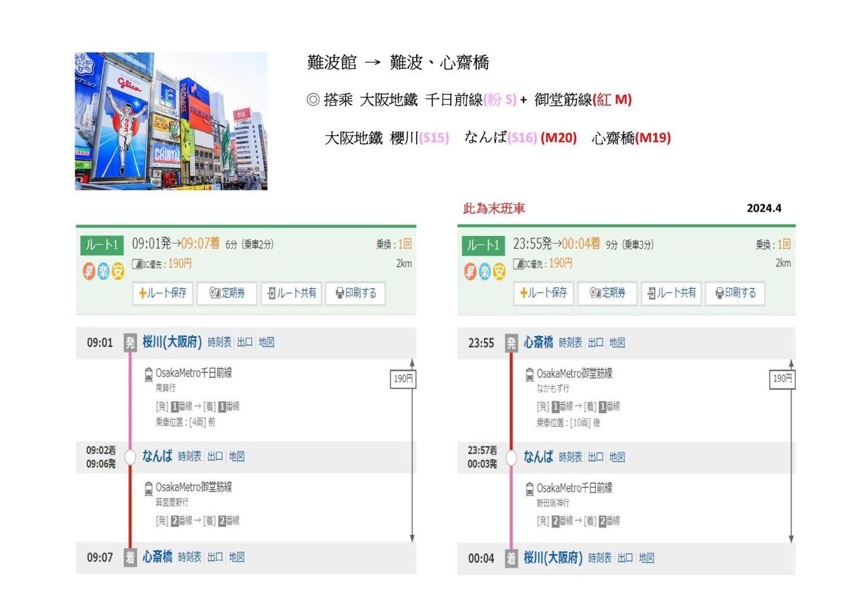
Task: Click train icon beside right 御堂筋線
Action: [529, 374]
